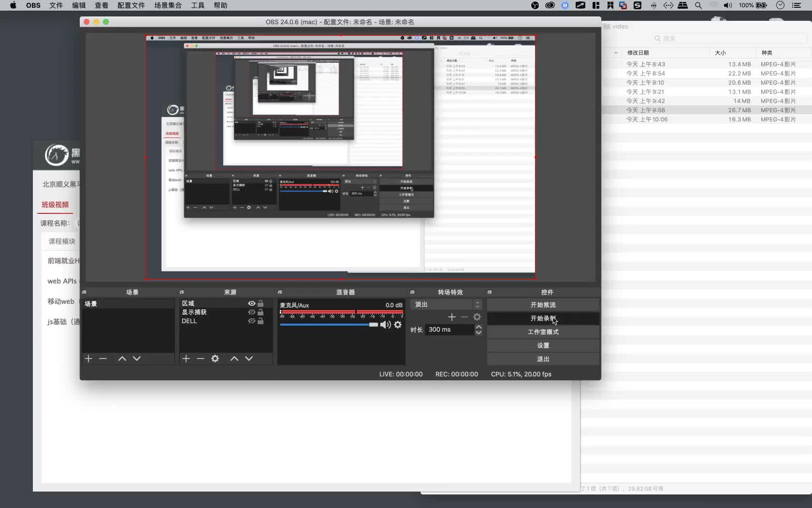Click the OBS icon in menu bar tray
812x508 pixels.
coord(535,5)
